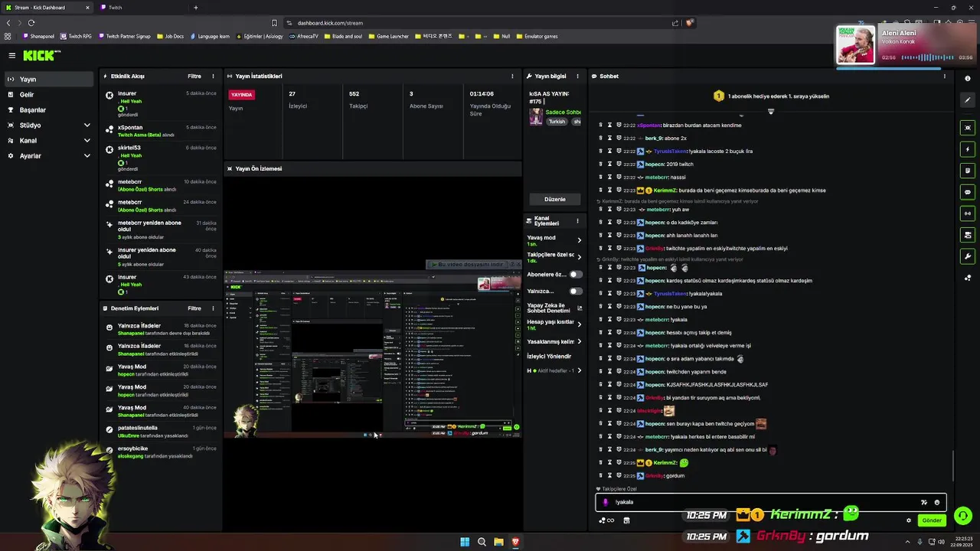Open Etkinlik Akışı panel options menu

pos(213,76)
